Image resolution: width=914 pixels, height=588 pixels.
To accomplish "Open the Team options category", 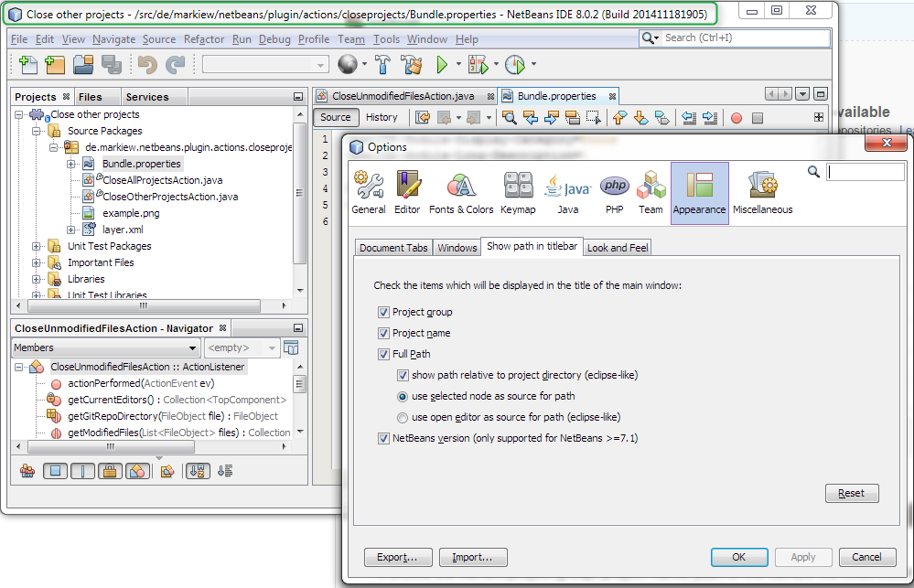I will click(x=651, y=192).
